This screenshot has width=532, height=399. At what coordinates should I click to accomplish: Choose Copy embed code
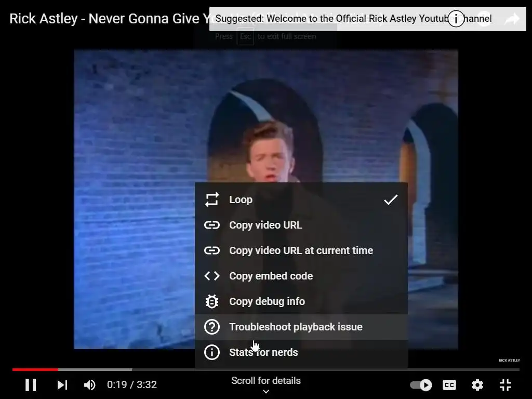click(x=301, y=276)
